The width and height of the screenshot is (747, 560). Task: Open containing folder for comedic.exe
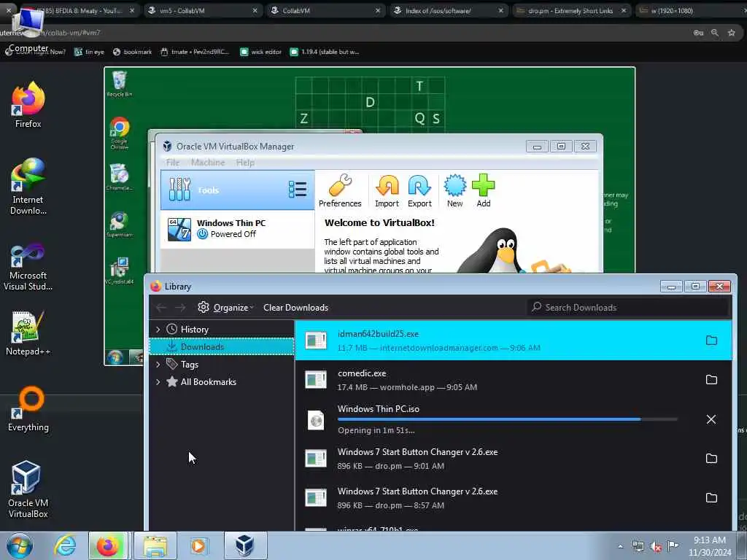711,379
